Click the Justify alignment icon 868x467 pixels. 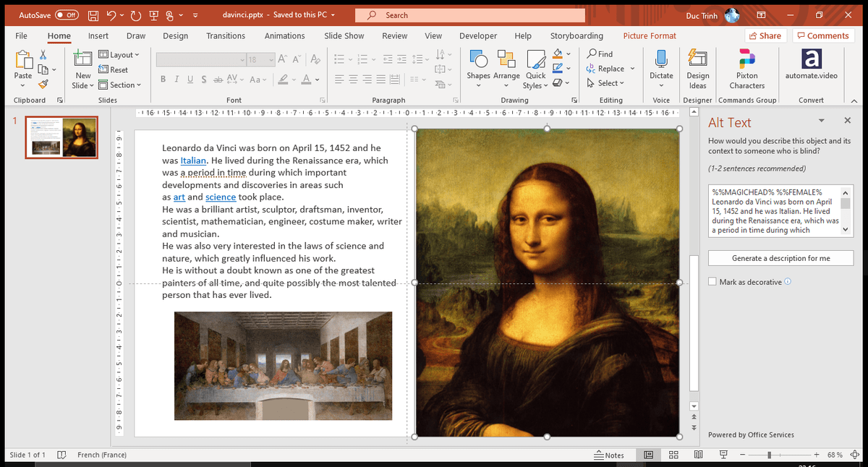(x=380, y=80)
